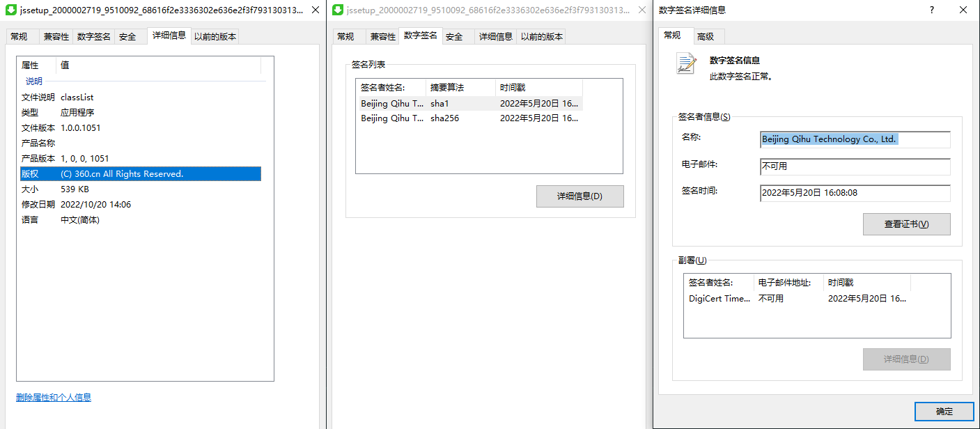Click the green shield icon in middle window title
This screenshot has height=429, width=980.
[338, 10]
